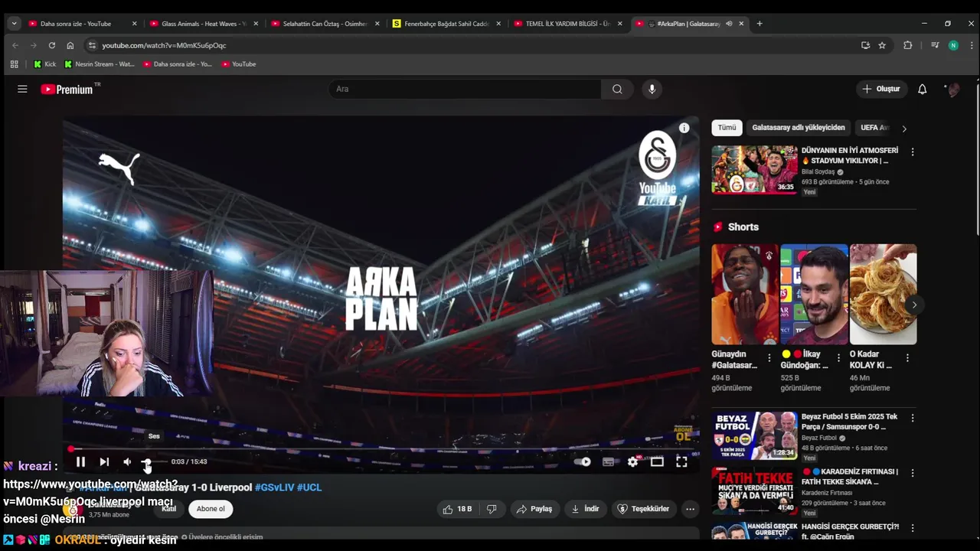Dislike the video

tap(492, 509)
